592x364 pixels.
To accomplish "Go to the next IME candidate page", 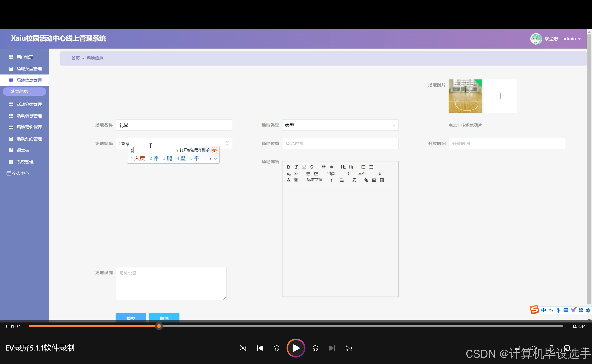I will (210, 159).
